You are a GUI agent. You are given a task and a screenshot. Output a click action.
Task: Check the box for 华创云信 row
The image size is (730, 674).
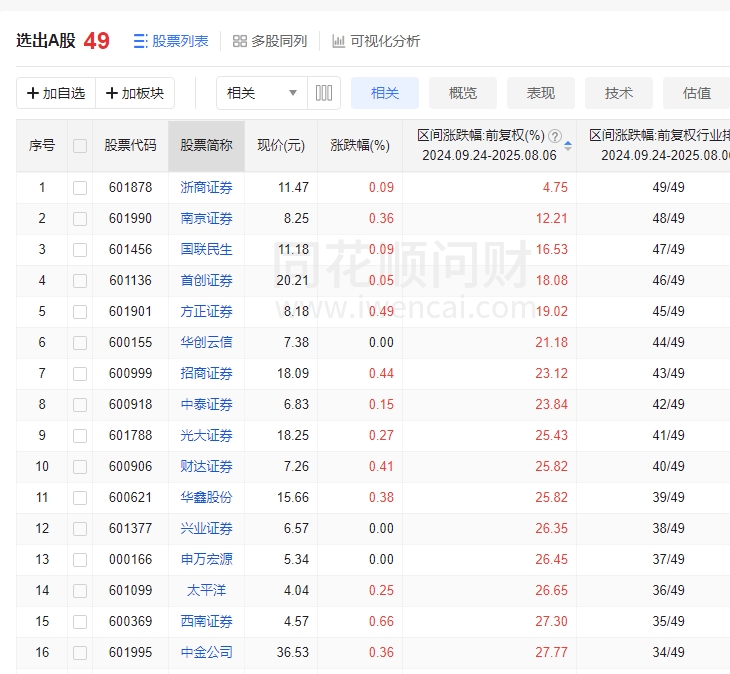click(x=80, y=343)
